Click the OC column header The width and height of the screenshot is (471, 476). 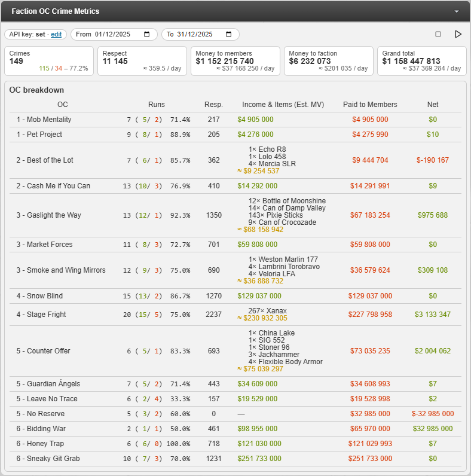click(63, 105)
